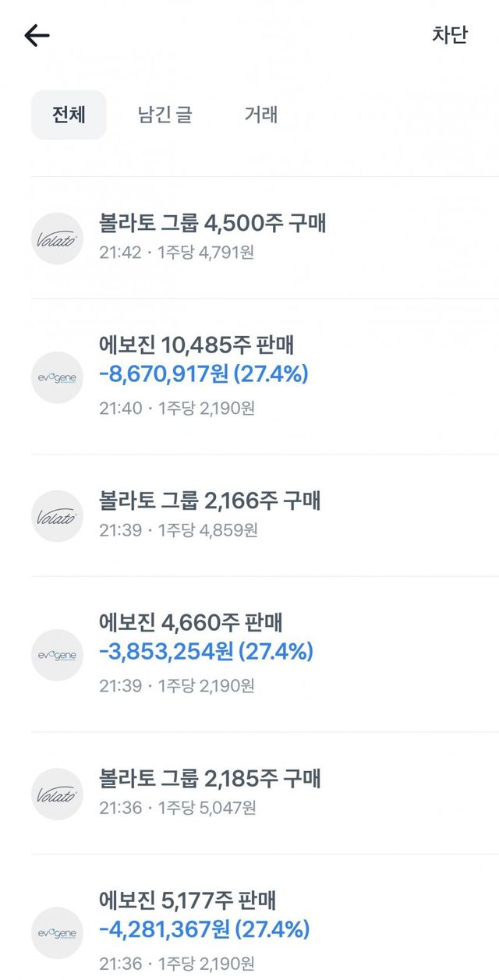Tap Volato logo of 2,185주 purchase
Image resolution: width=499 pixels, height=980 pixels.
57,794
